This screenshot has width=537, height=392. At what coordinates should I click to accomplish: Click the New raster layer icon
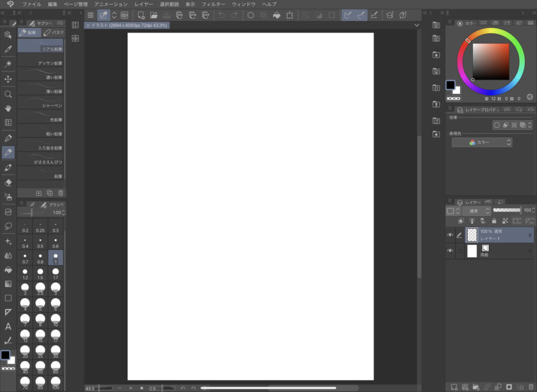pyautogui.click(x=454, y=387)
